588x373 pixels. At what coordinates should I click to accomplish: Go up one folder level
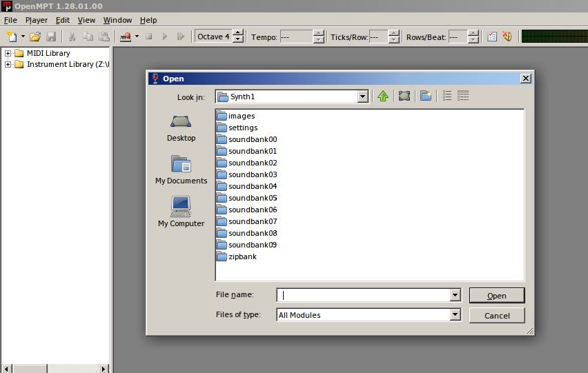coord(383,97)
